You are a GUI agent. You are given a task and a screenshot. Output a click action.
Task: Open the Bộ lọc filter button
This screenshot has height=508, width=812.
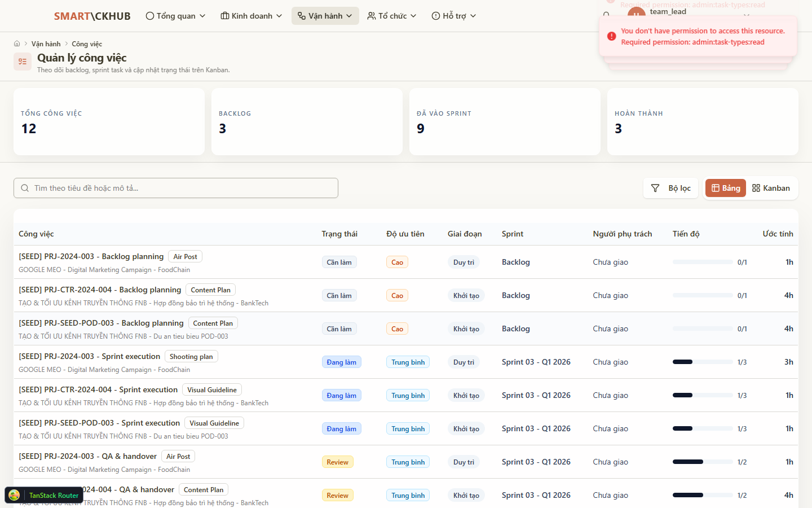(x=671, y=188)
